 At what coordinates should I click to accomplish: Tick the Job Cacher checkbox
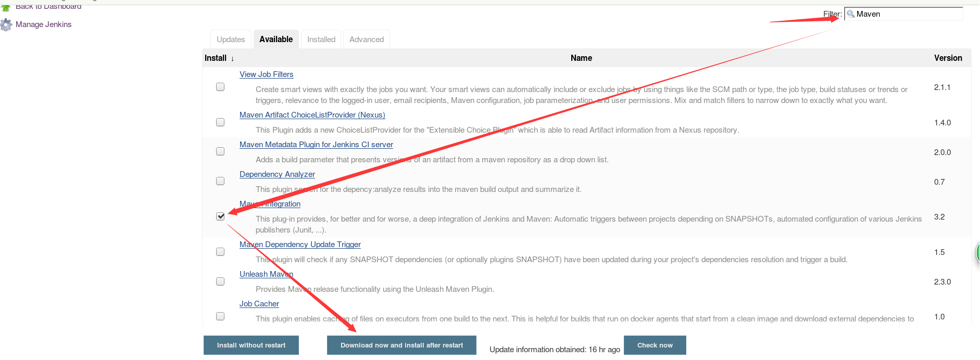220,316
